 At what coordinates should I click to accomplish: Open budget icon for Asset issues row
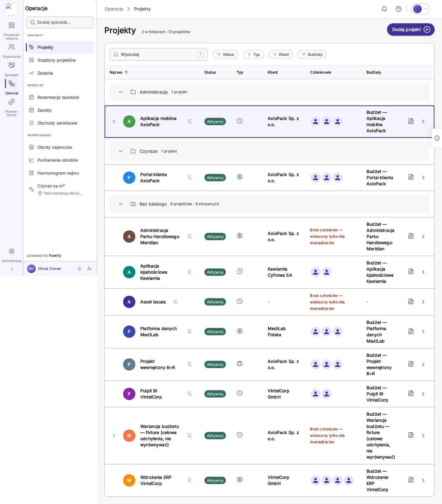pos(411,302)
